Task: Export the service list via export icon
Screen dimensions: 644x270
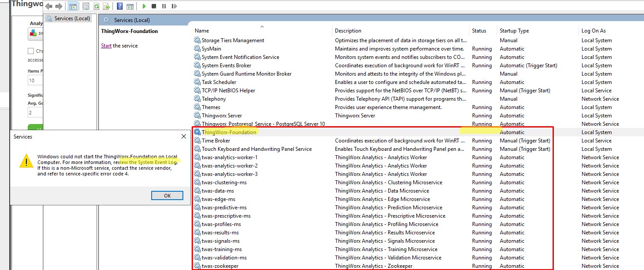Action: pos(106,6)
